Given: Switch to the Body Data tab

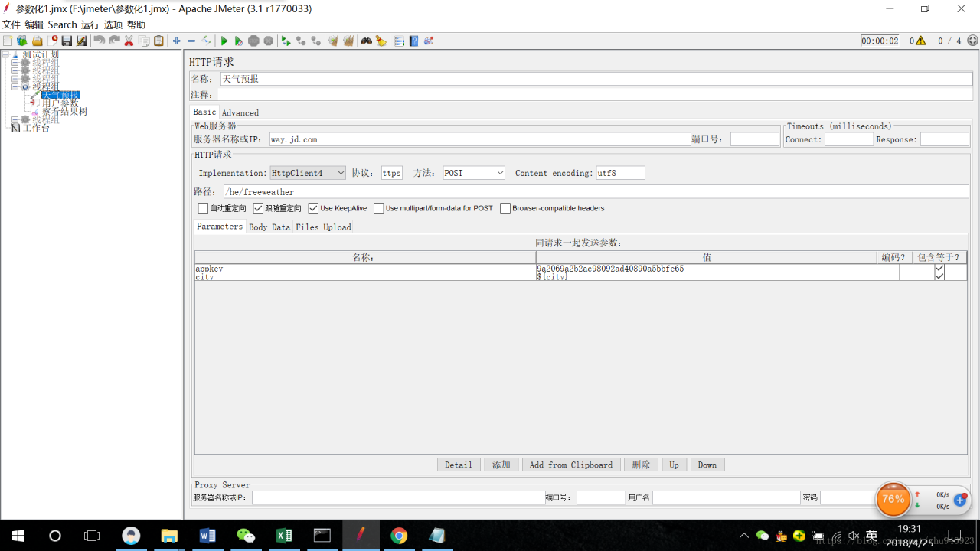Looking at the screenshot, I should [269, 227].
